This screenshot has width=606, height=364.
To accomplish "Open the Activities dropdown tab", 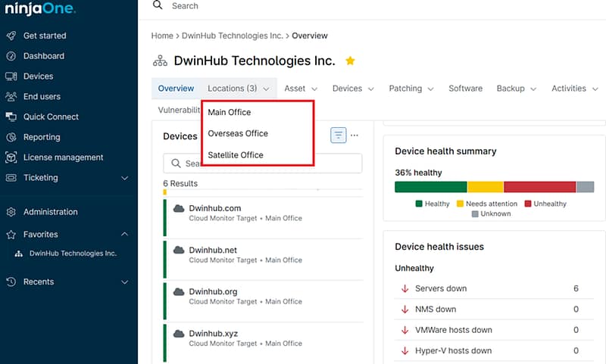I will click(574, 89).
